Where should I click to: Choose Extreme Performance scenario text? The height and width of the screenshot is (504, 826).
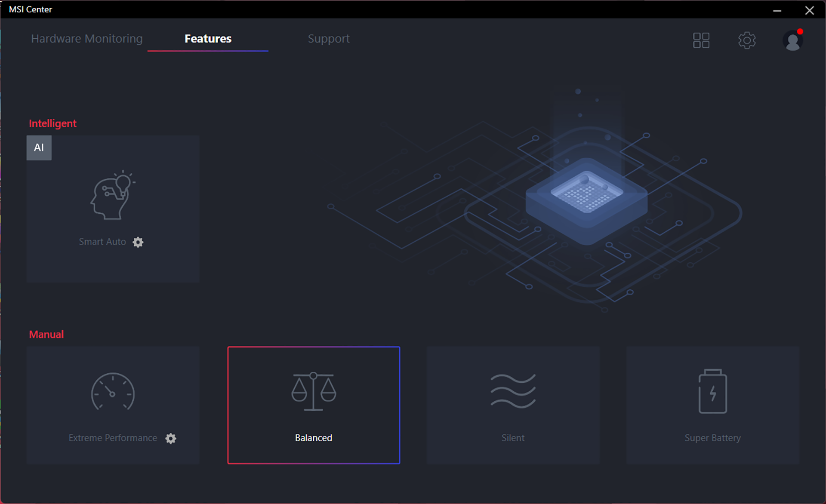113,438
